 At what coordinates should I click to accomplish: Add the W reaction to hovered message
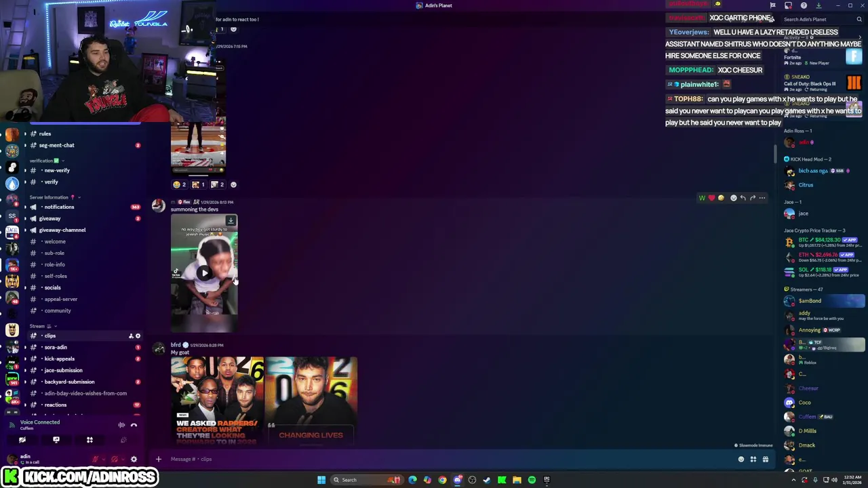702,198
